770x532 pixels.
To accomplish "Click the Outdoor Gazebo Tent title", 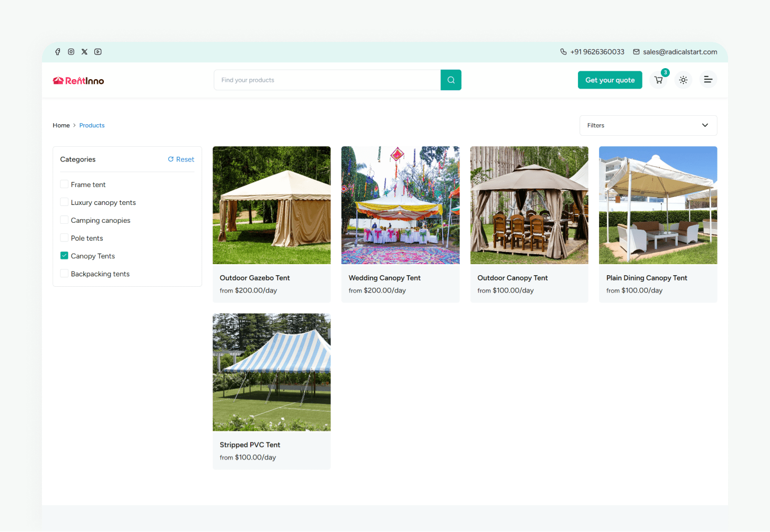I will pos(255,278).
